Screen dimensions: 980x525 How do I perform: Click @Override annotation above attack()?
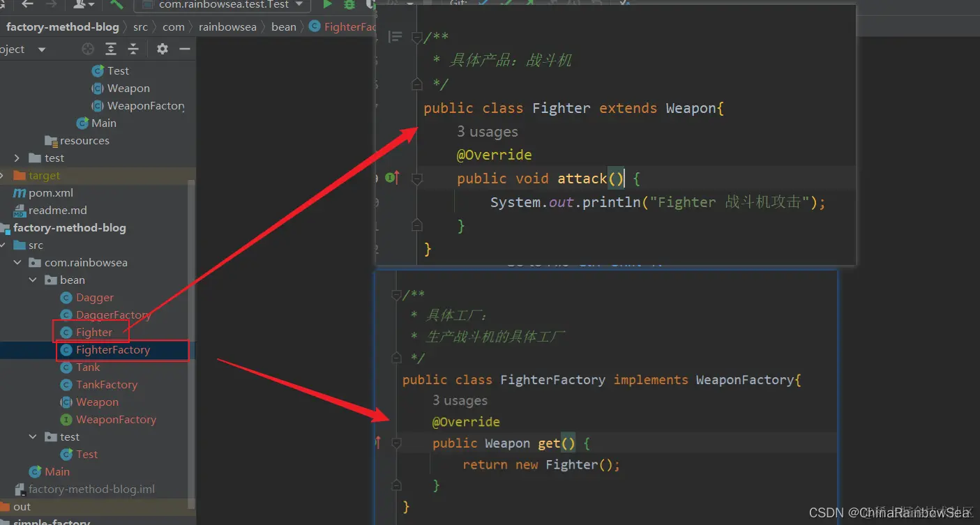click(x=495, y=155)
